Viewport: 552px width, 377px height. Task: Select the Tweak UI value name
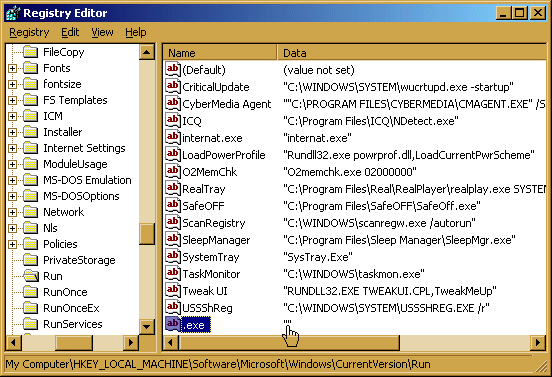pyautogui.click(x=205, y=291)
